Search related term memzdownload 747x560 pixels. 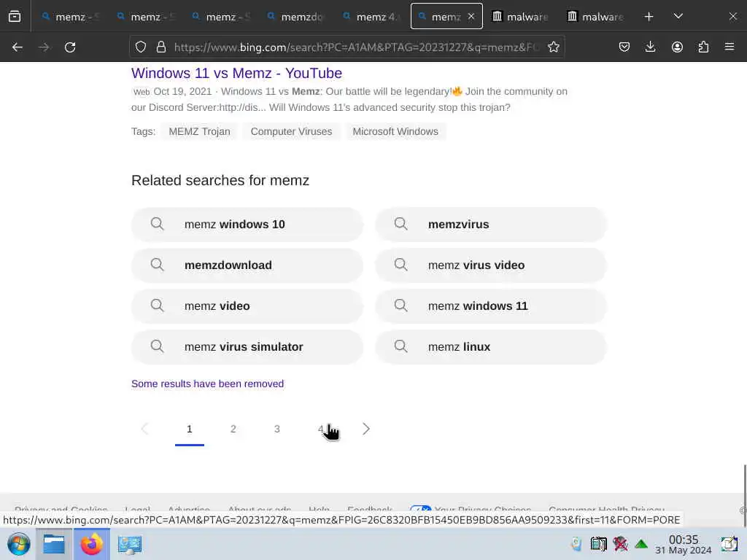point(247,265)
